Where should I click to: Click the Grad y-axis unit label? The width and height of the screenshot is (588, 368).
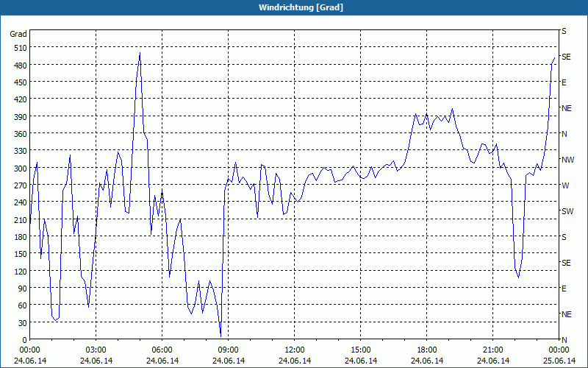(x=18, y=34)
